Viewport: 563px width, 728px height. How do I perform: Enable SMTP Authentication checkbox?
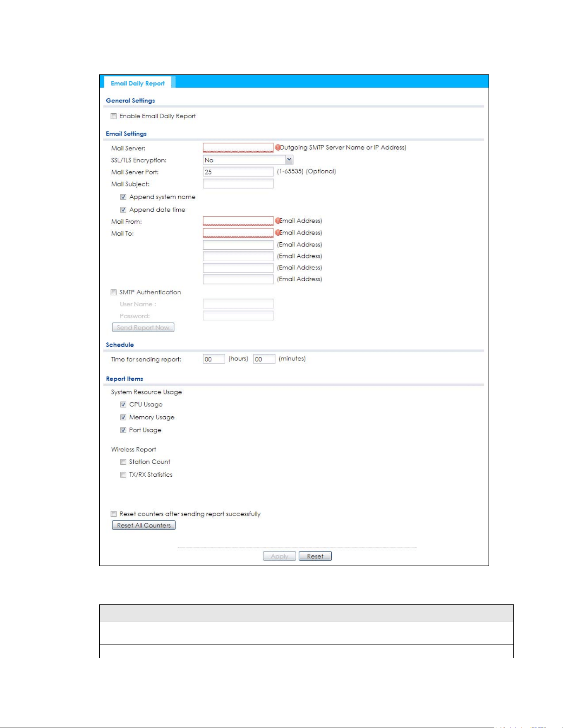[x=113, y=292]
